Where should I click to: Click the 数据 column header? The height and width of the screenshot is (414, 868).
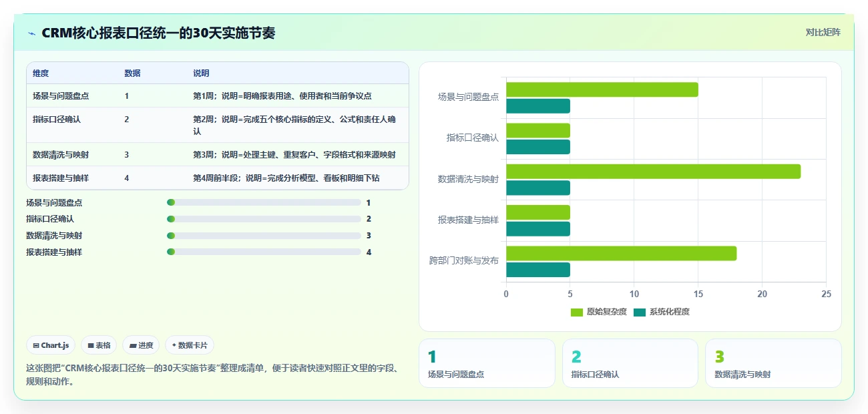coord(132,73)
